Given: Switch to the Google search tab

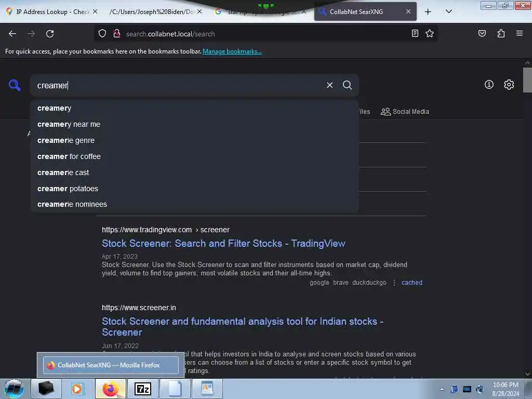Looking at the screenshot, I should 258,12.
